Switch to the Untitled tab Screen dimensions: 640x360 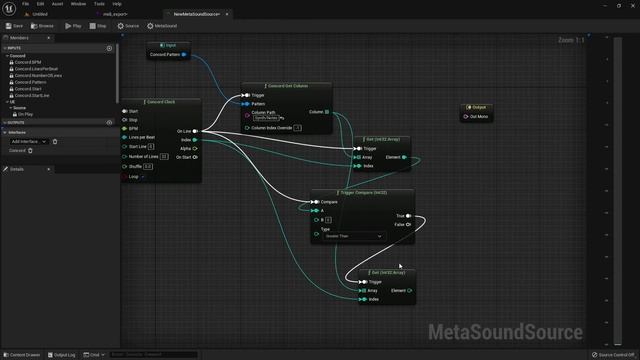point(40,14)
